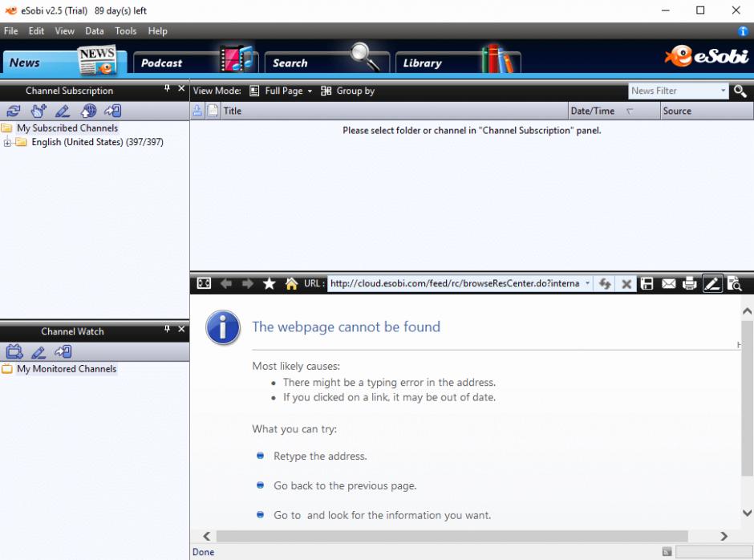
Task: Click the 'Retype the address.' text
Action: click(x=320, y=456)
